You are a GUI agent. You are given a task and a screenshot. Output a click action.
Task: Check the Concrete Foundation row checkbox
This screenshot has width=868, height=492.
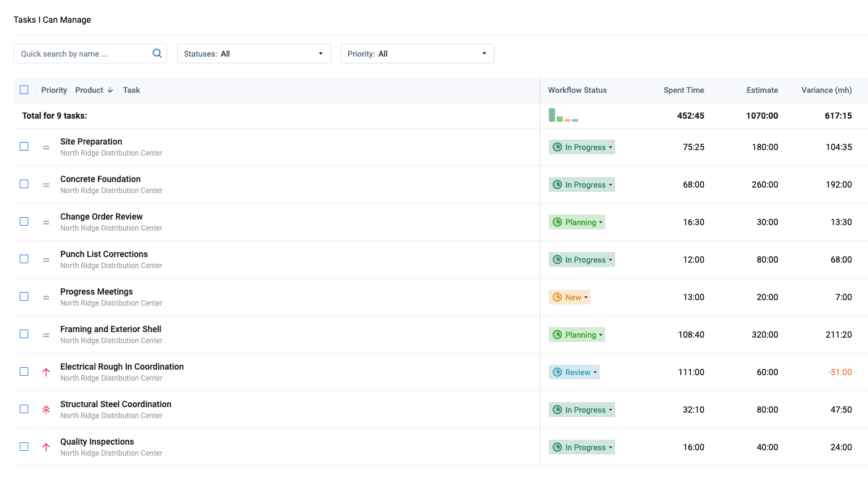[24, 184]
